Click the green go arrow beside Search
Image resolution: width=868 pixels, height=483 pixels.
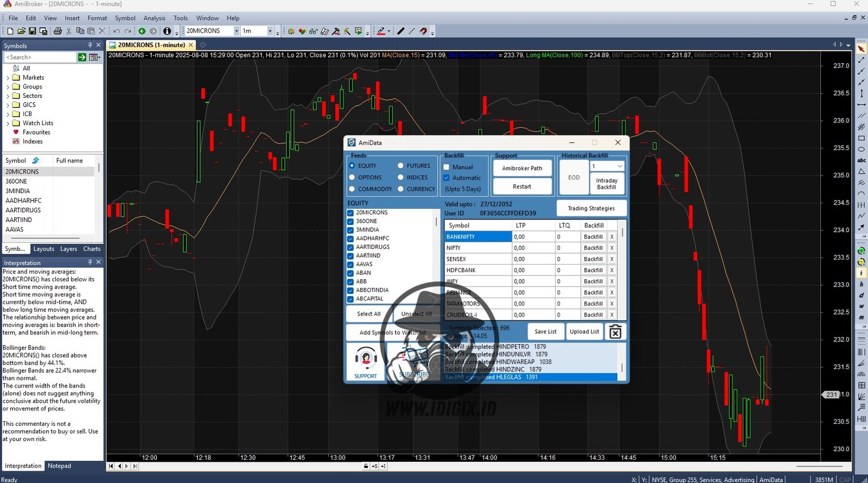point(82,57)
